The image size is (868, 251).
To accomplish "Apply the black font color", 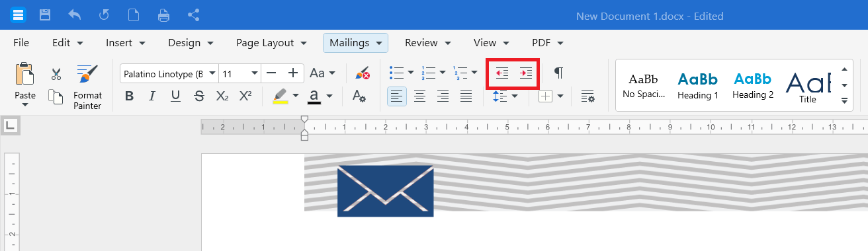I will (314, 96).
